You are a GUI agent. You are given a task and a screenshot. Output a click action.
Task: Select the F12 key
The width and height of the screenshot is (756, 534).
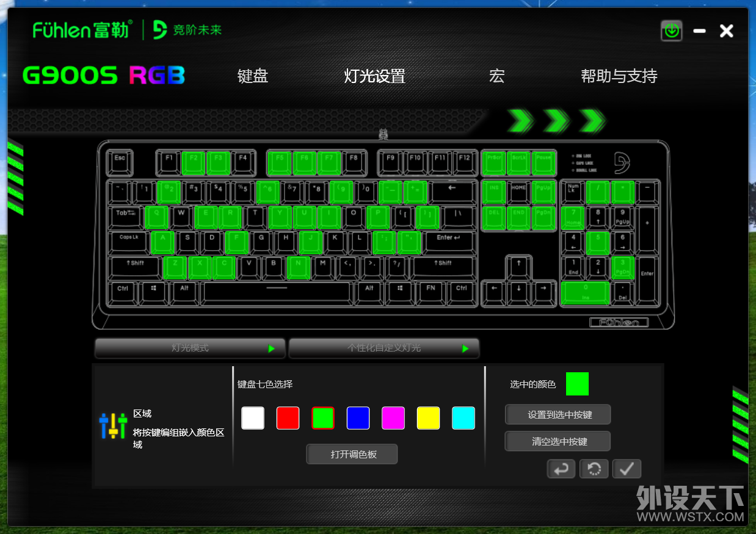[465, 162]
